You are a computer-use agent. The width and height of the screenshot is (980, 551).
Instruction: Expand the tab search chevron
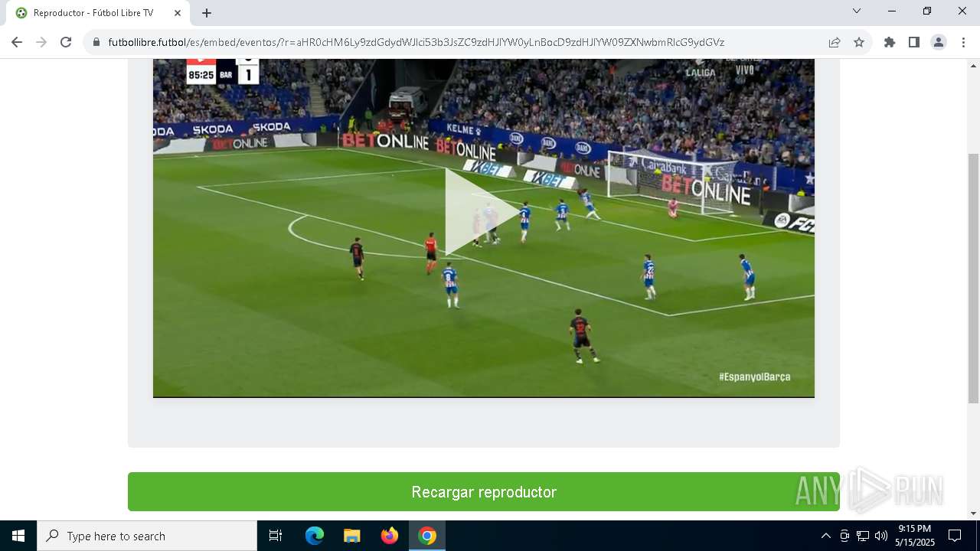(x=857, y=11)
